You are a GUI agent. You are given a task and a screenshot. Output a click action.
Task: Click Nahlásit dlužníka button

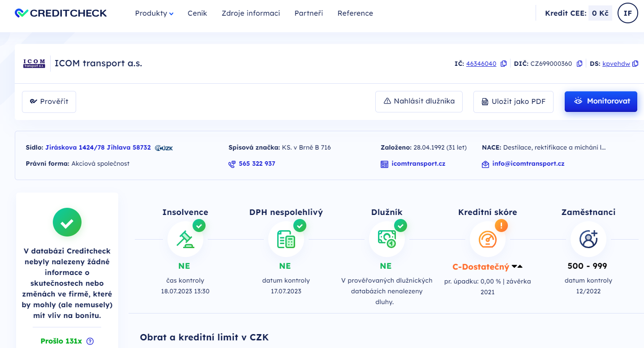[419, 101]
